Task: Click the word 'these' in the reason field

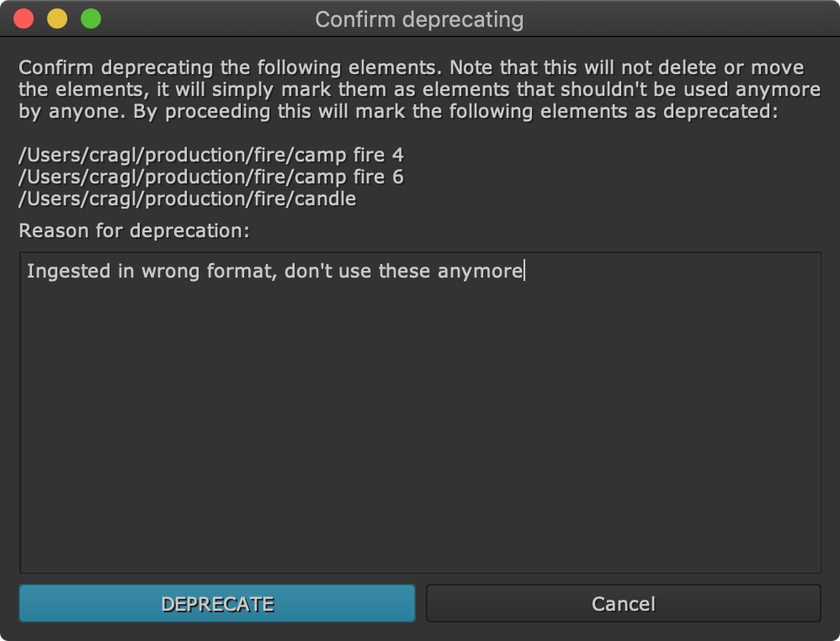Action: point(405,272)
